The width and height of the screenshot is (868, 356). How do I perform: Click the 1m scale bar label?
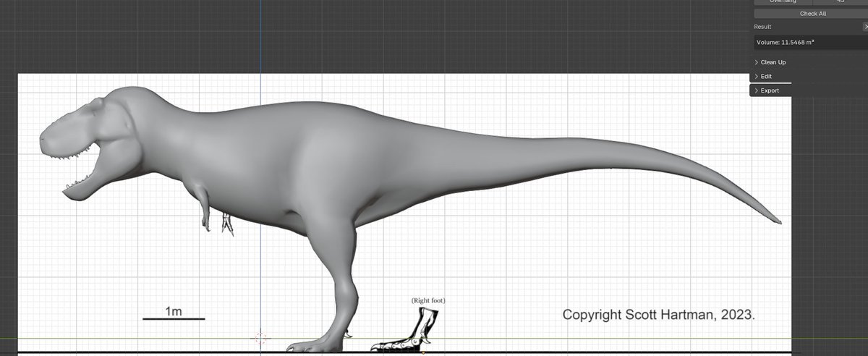173,311
